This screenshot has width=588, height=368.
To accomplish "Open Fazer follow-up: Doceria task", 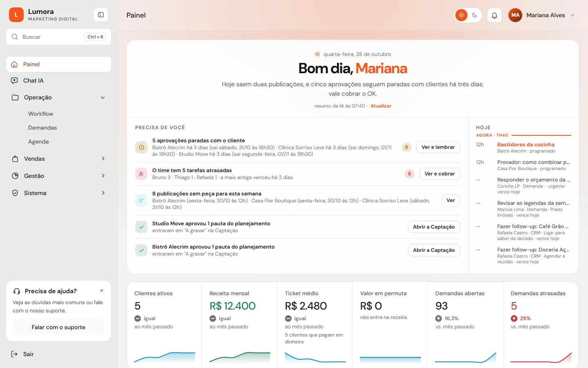I will pos(523,256).
